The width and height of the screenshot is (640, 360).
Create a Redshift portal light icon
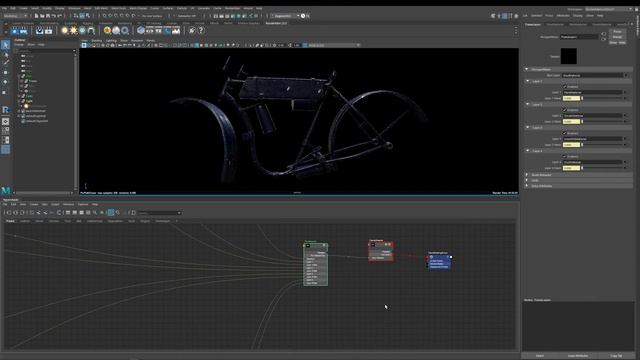tap(91, 31)
